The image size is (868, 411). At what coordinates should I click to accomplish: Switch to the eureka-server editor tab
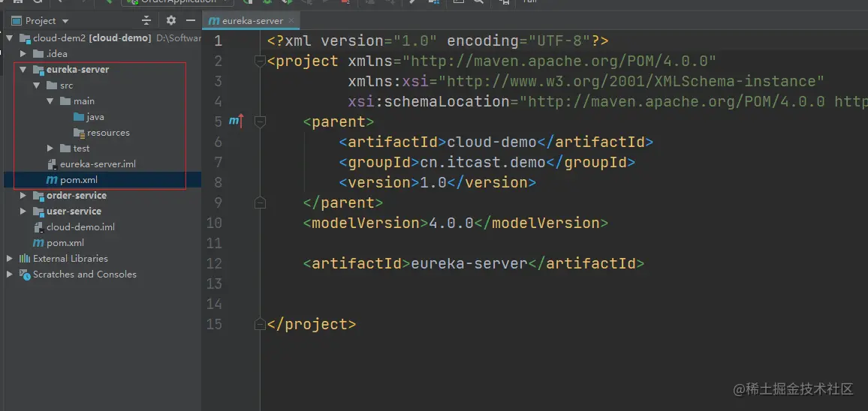(252, 21)
